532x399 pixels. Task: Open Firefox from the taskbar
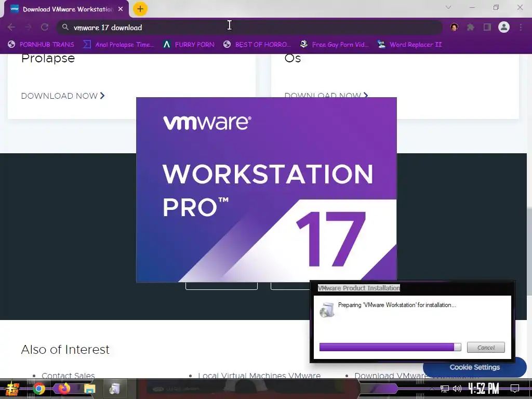coord(64,389)
